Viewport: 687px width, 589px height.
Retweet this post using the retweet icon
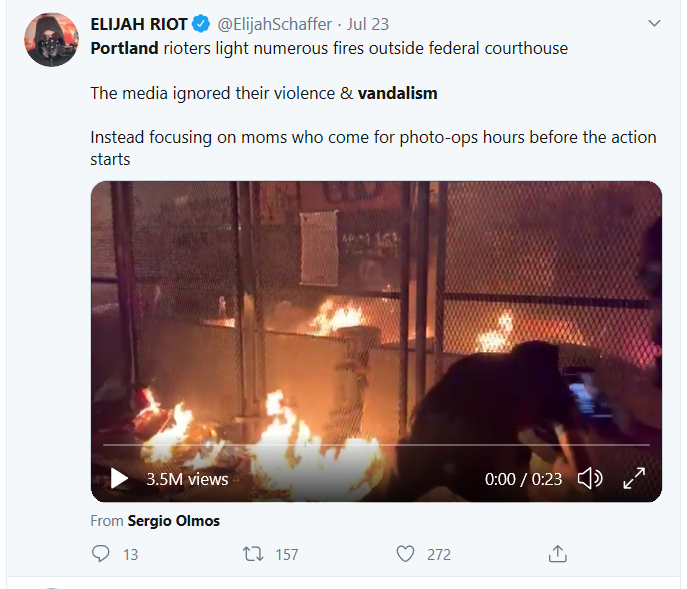point(254,553)
